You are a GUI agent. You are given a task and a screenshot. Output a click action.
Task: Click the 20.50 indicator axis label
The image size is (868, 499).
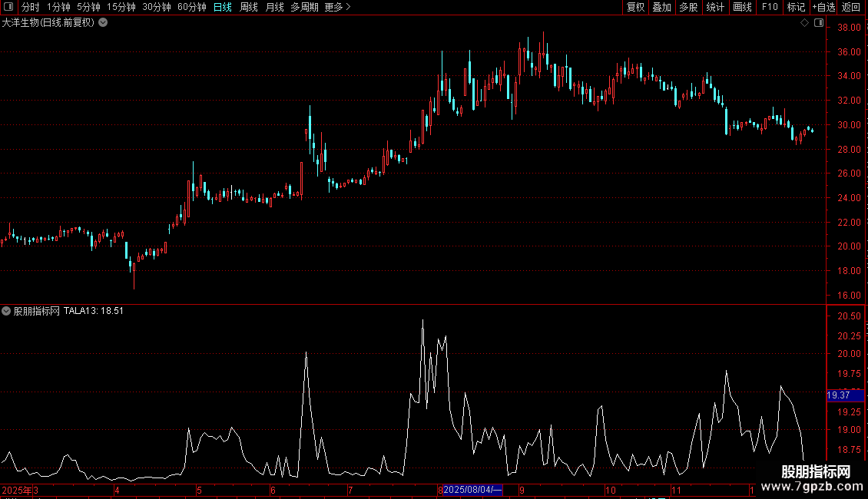coord(849,316)
